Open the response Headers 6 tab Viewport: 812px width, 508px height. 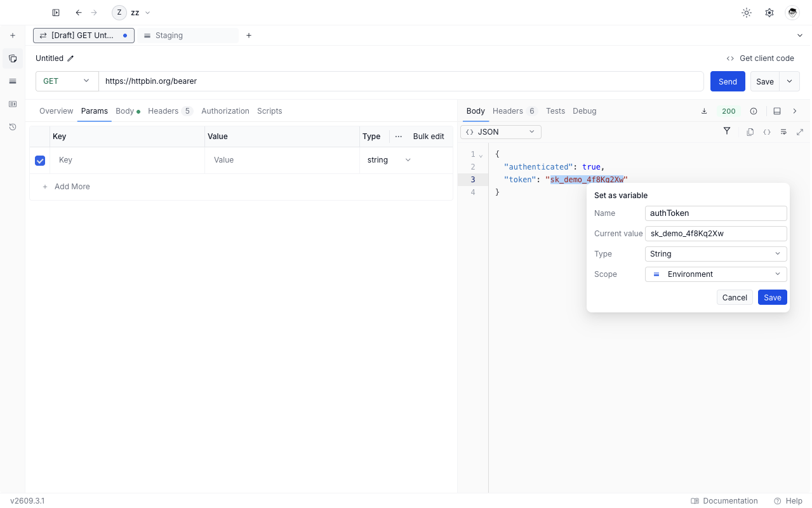coord(515,111)
